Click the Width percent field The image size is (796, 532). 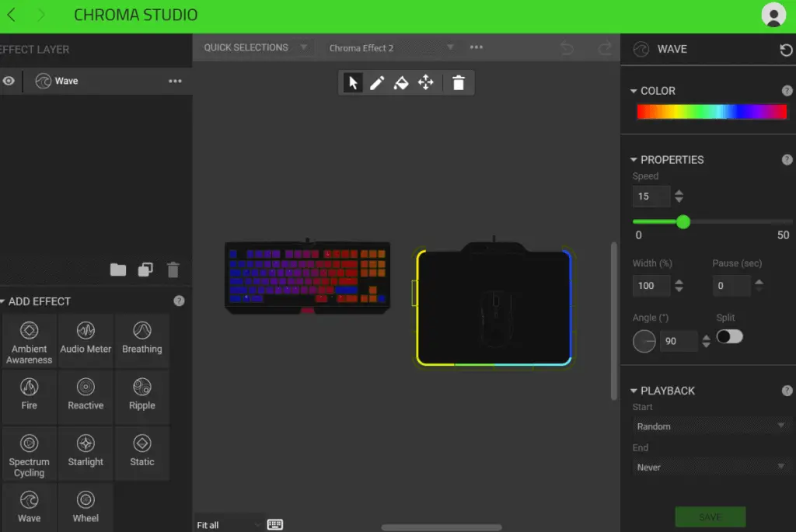[x=651, y=286]
